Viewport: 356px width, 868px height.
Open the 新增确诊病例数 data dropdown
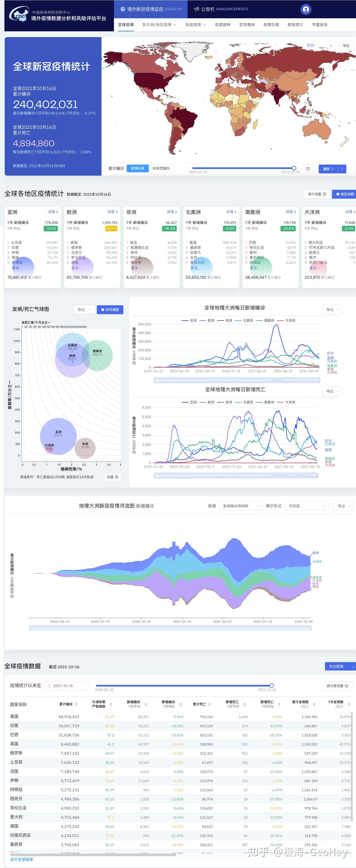tap(240, 506)
